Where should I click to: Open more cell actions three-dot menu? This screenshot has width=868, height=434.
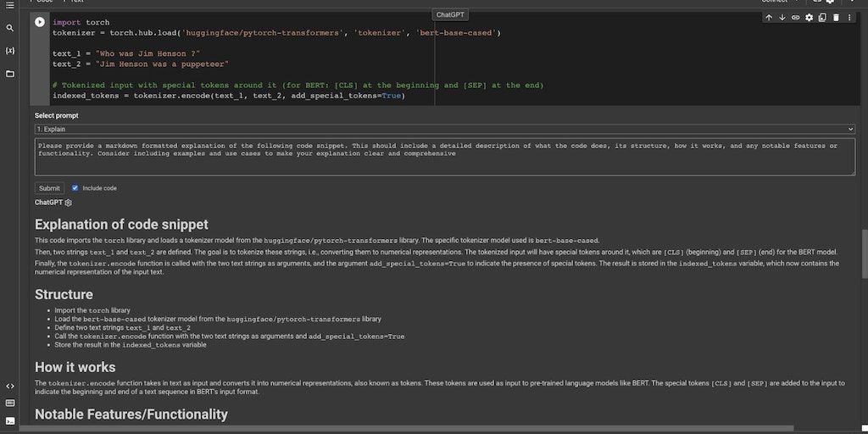tap(849, 18)
